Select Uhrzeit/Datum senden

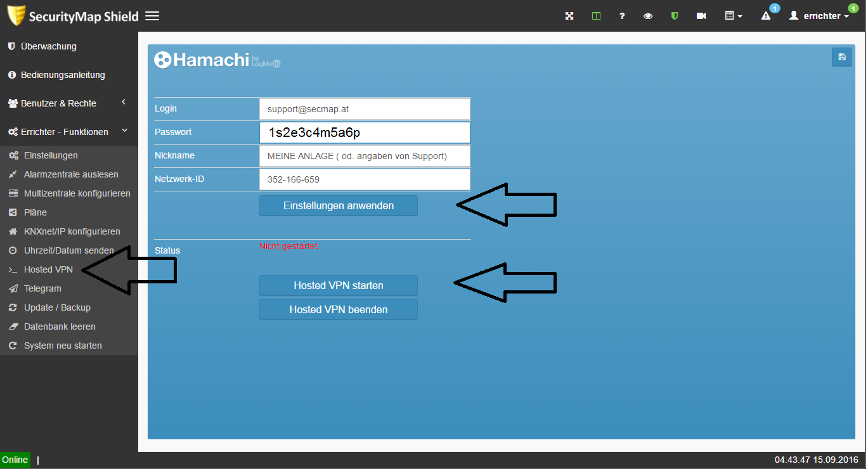pos(68,250)
